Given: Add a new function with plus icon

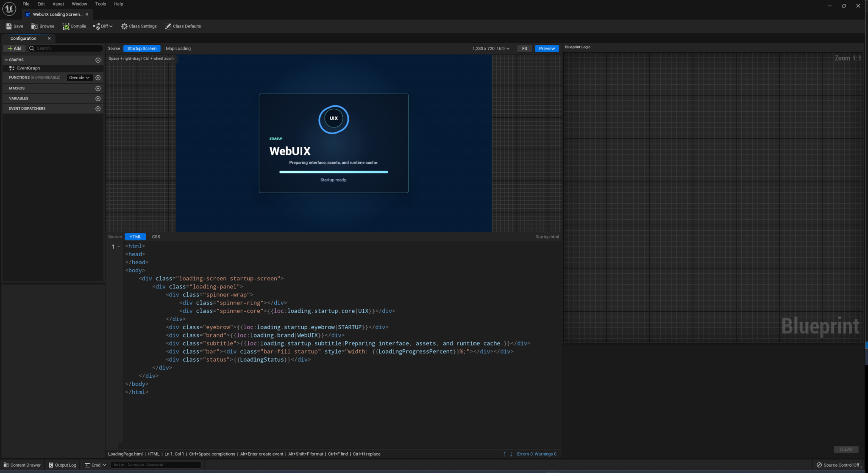Looking at the screenshot, I should click(98, 78).
